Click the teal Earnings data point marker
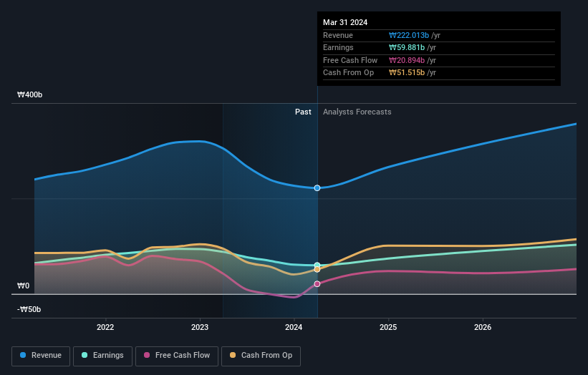Image resolution: width=588 pixels, height=375 pixels. [x=317, y=266]
